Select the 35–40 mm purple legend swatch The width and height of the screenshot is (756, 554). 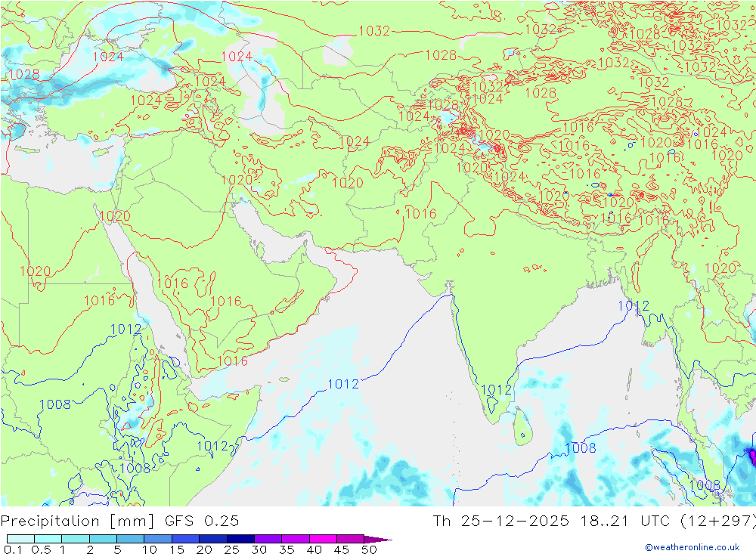(296, 539)
